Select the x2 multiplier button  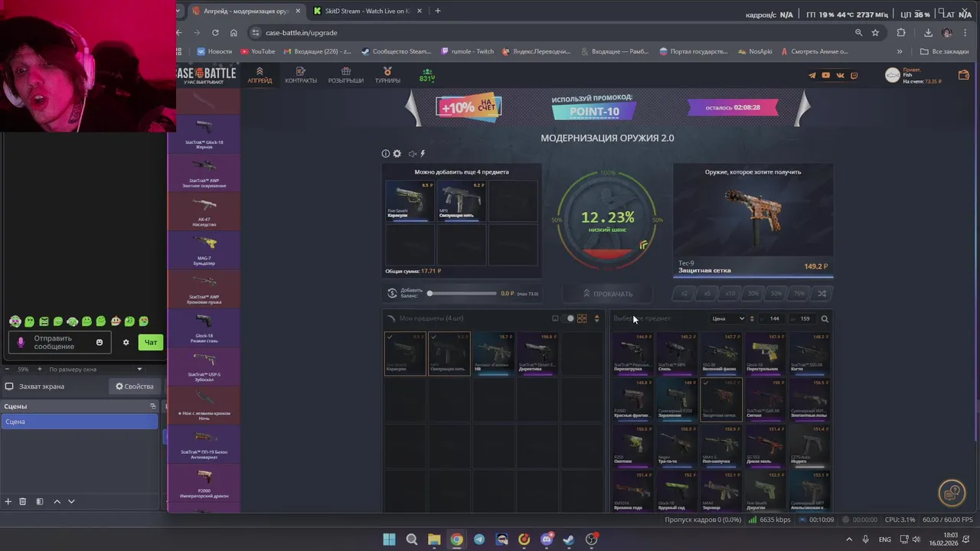coord(684,293)
